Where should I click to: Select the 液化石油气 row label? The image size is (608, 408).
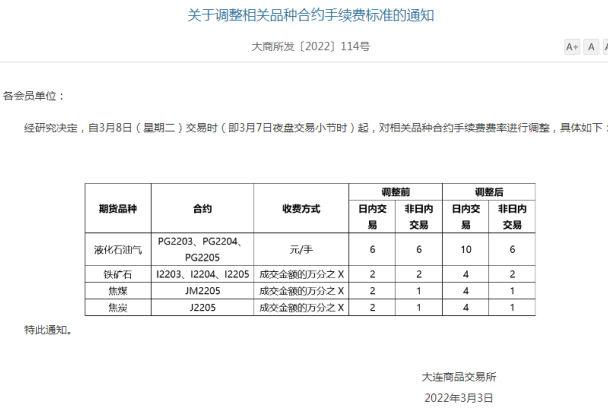pyautogui.click(x=117, y=249)
